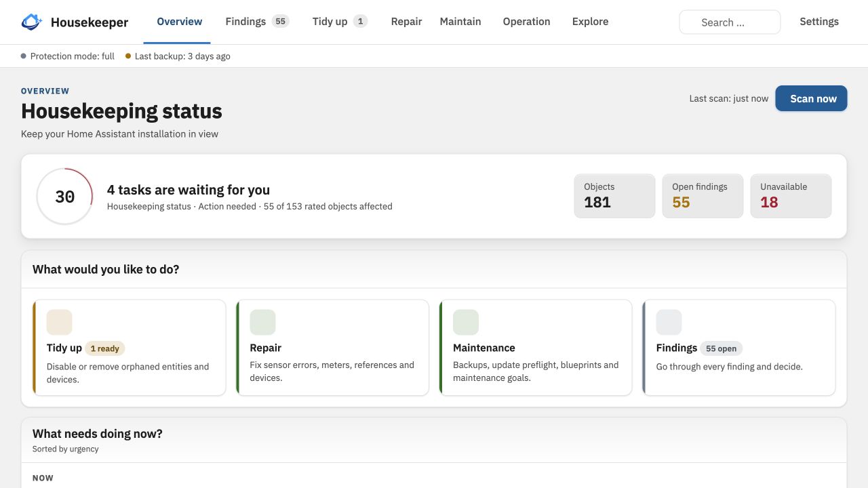The width and height of the screenshot is (868, 488).
Task: Click the Housekeeper brand name
Action: point(90,22)
